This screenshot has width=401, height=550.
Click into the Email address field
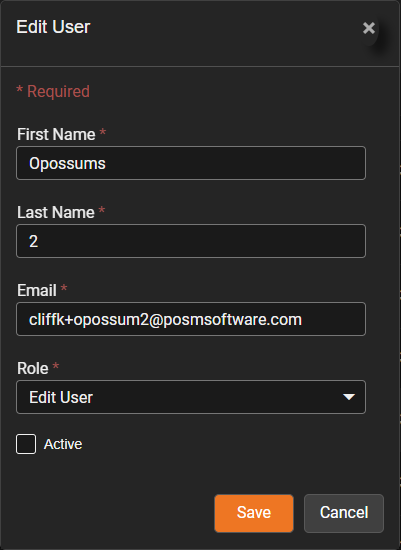point(191,319)
